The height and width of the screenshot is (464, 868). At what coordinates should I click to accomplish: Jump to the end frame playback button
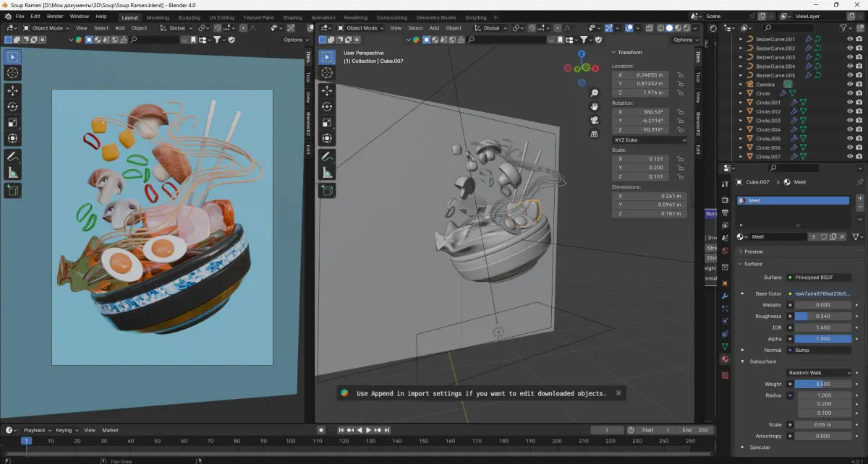(x=387, y=430)
